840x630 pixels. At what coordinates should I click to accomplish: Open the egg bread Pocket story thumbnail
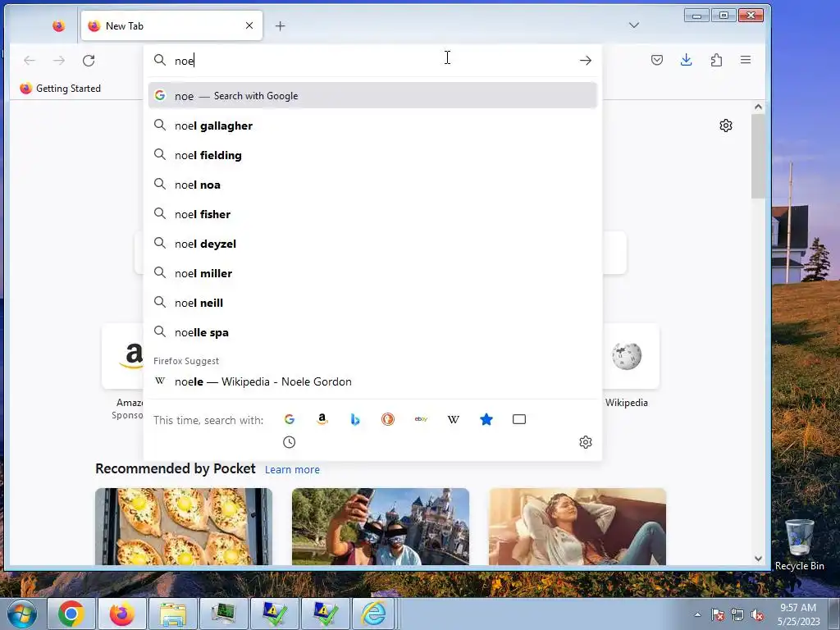point(184,526)
